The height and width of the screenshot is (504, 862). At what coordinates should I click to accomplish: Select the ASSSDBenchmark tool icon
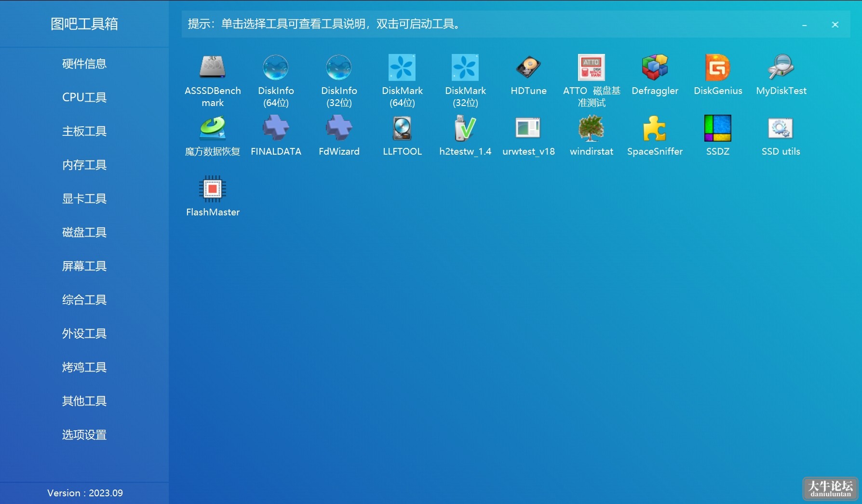pos(213,67)
